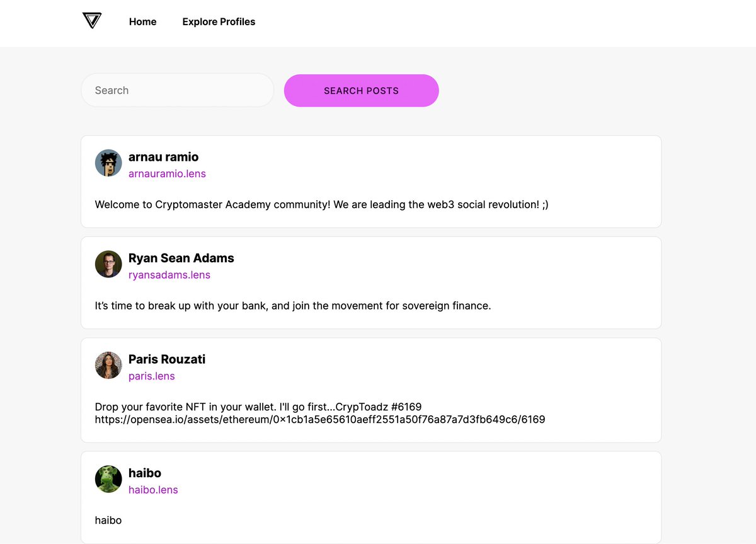Open the ryansadams.lens profile link
The width and height of the screenshot is (756, 544).
pos(169,275)
